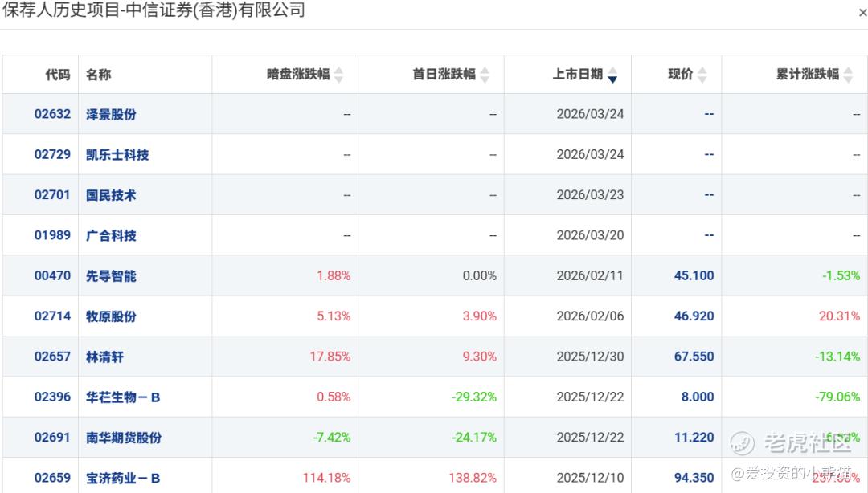This screenshot has width=868, height=493.
Task: Open stock code 02701
Action: click(52, 195)
